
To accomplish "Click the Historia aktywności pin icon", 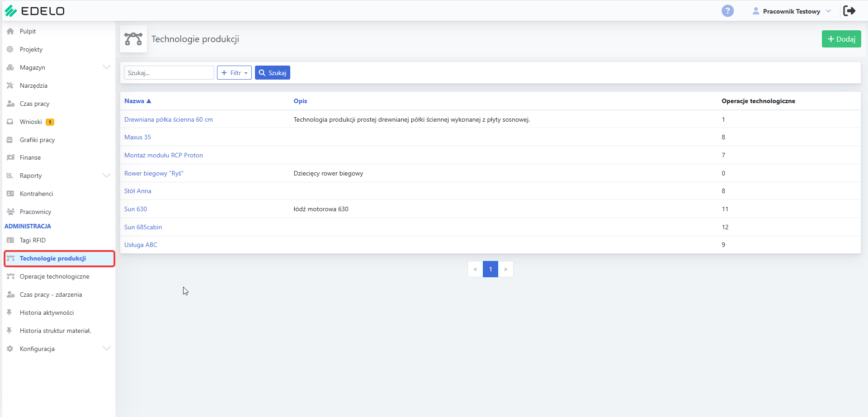I will (x=9, y=313).
